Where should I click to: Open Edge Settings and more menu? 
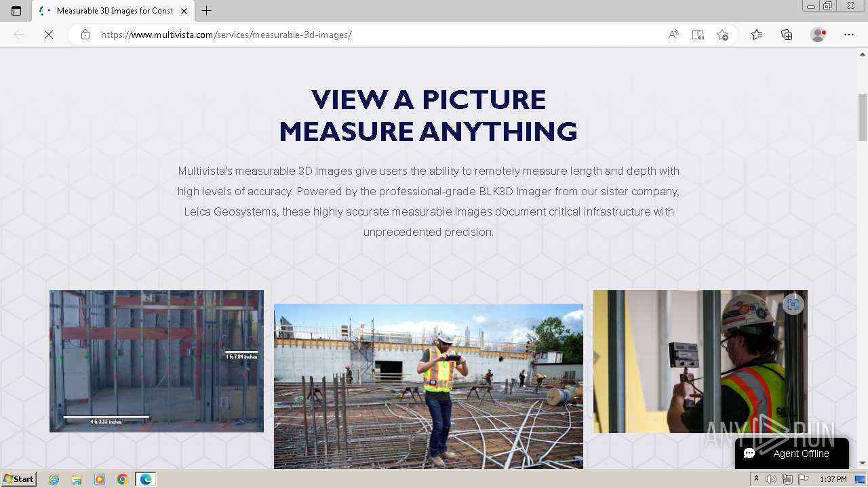point(849,35)
